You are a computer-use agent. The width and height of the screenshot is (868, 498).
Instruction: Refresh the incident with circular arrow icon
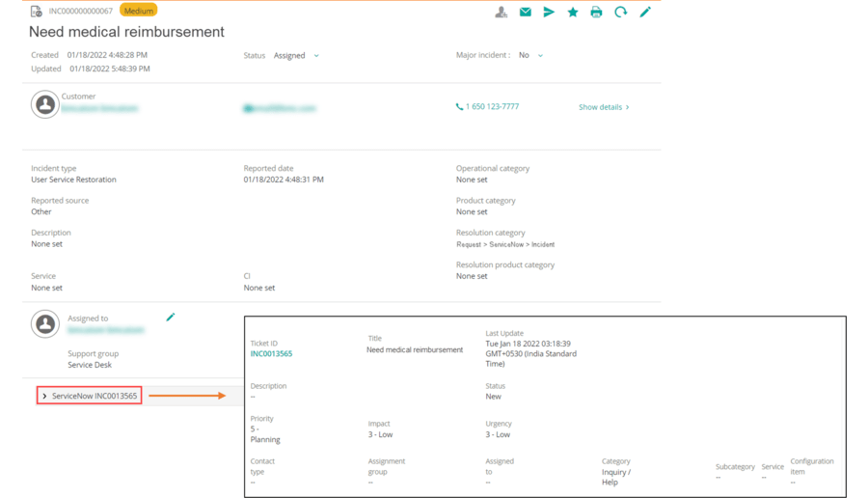pos(620,13)
